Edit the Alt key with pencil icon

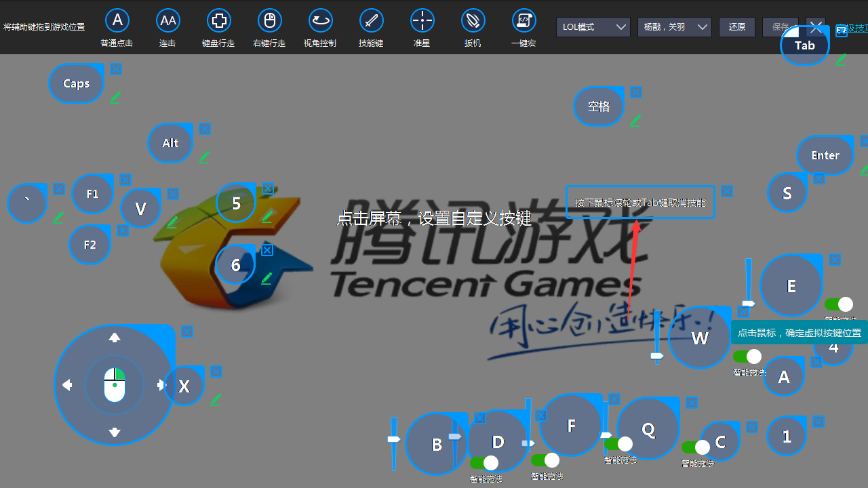tap(204, 157)
